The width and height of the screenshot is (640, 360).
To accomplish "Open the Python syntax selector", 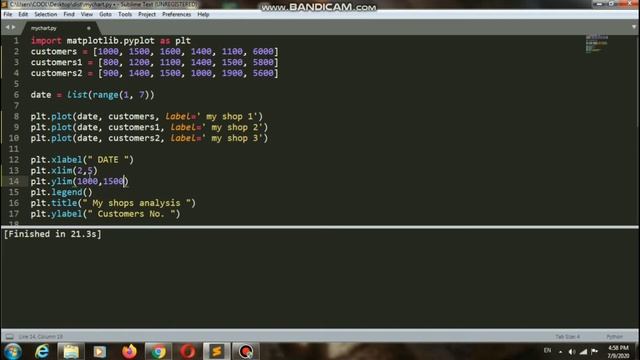I will 614,337.
